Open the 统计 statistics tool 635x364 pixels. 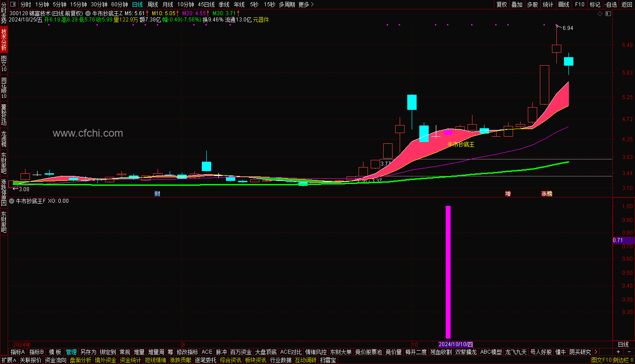pyautogui.click(x=548, y=4)
